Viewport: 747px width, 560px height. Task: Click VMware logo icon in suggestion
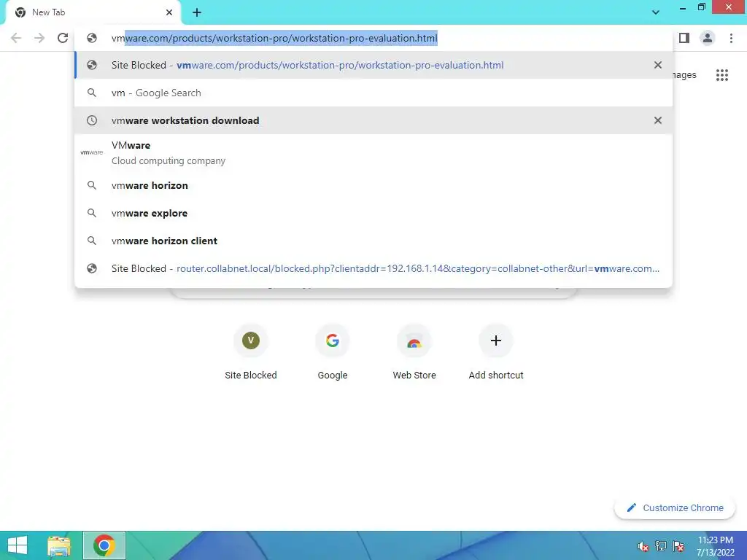[92, 152]
